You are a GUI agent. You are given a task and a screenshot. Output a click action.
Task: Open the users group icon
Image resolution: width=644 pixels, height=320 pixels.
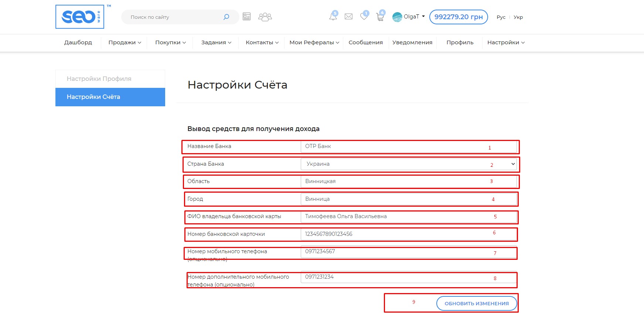[x=265, y=17]
